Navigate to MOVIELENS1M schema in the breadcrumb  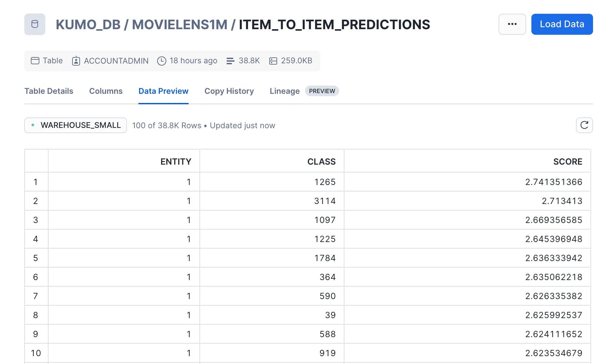pos(179,25)
